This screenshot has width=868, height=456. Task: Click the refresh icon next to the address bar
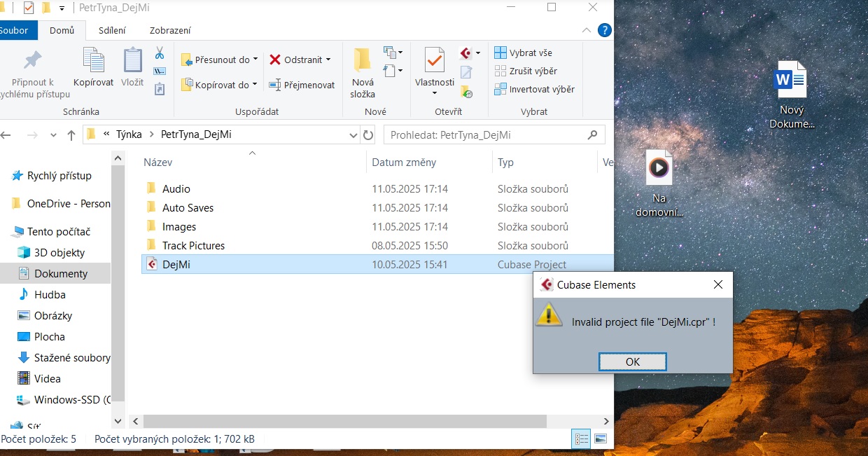(x=368, y=135)
